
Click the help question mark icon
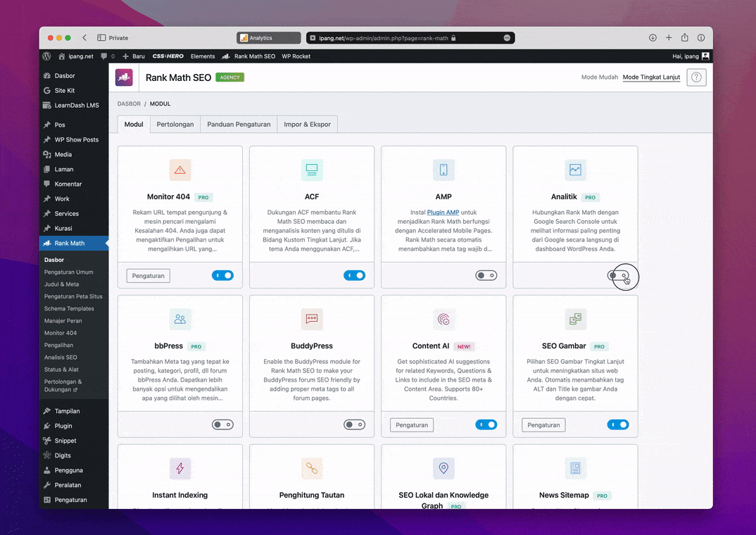[x=696, y=77]
